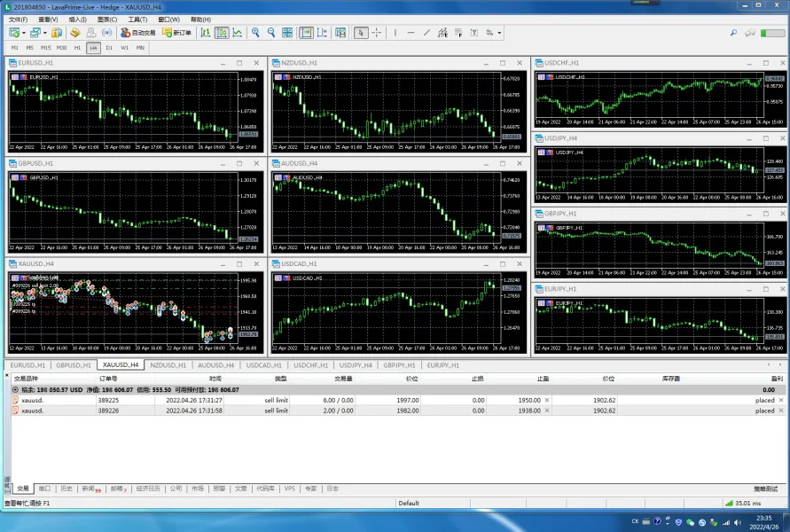Open the 历史 history tab in terminal
This screenshot has width=790, height=532.
(66, 489)
